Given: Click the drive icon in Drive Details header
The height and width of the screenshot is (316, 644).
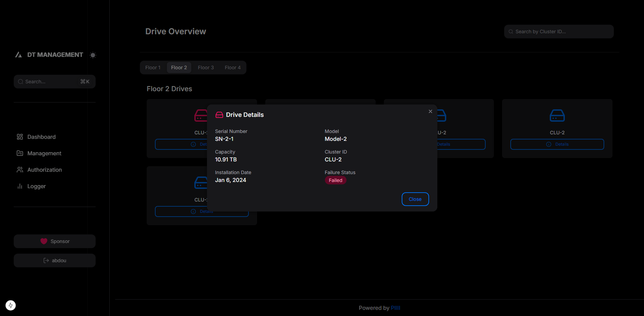Looking at the screenshot, I should (219, 114).
